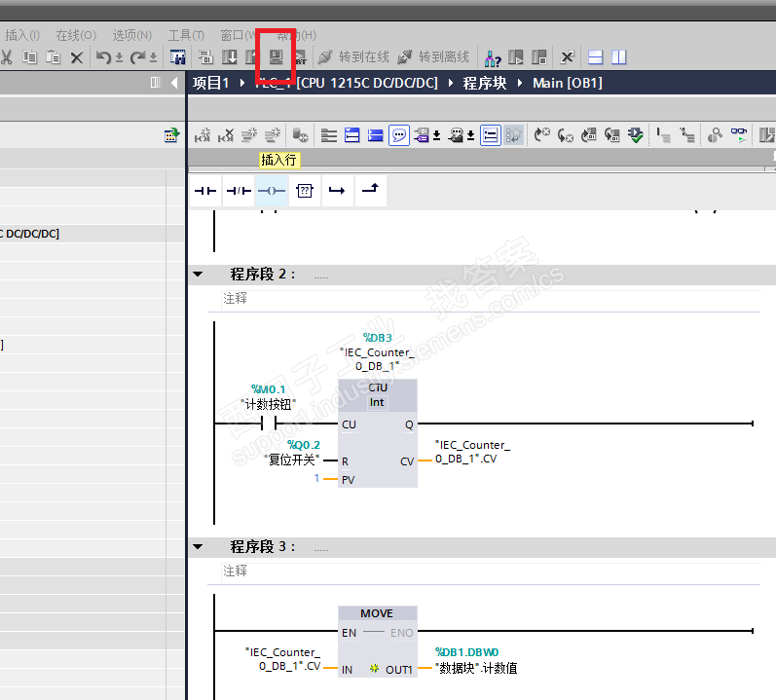Viewport: 776px width, 700px height.
Task: Insert a normally open contact
Action: pyautogui.click(x=205, y=191)
